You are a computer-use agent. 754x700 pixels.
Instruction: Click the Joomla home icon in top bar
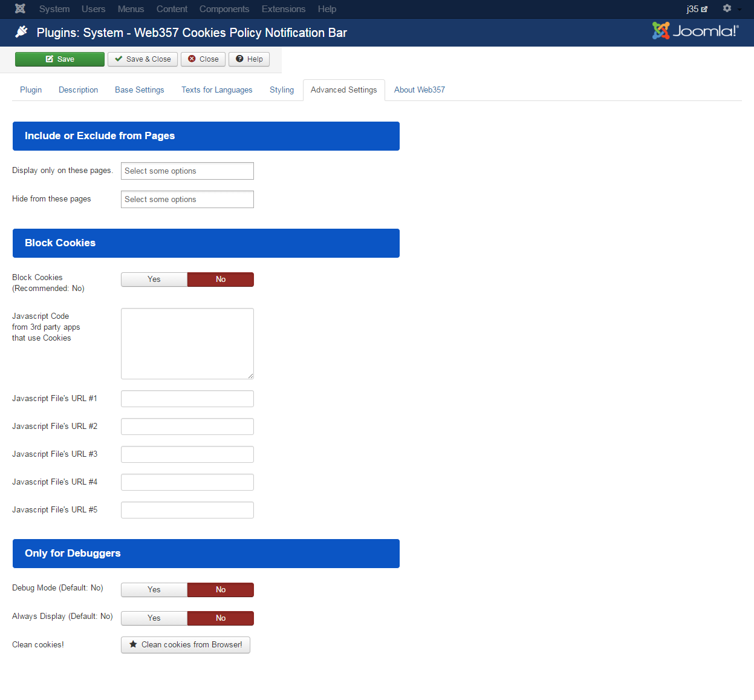click(20, 9)
